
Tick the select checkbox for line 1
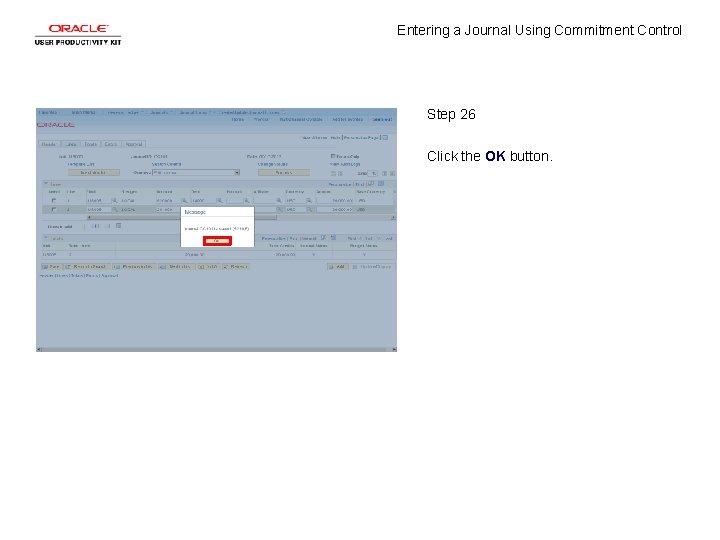54,201
